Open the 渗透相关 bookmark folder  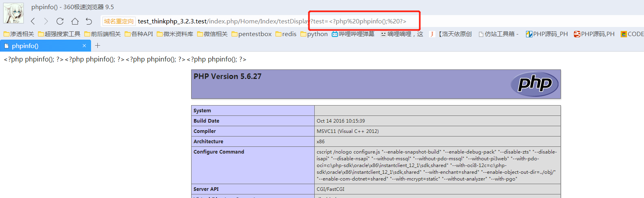[19, 34]
